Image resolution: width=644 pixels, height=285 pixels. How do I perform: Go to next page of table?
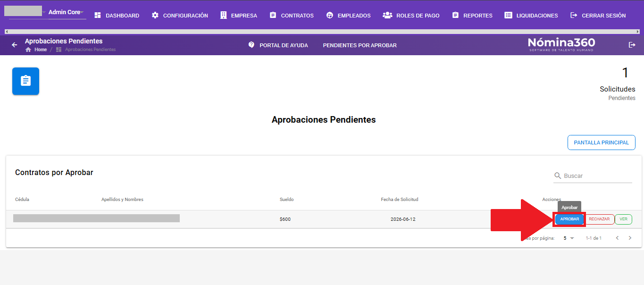(630, 238)
